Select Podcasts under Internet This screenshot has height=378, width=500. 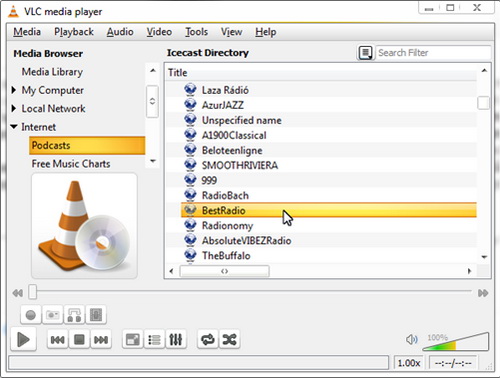87,145
